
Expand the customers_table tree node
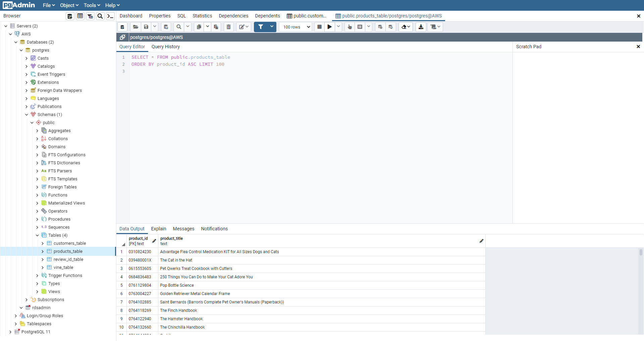click(43, 243)
